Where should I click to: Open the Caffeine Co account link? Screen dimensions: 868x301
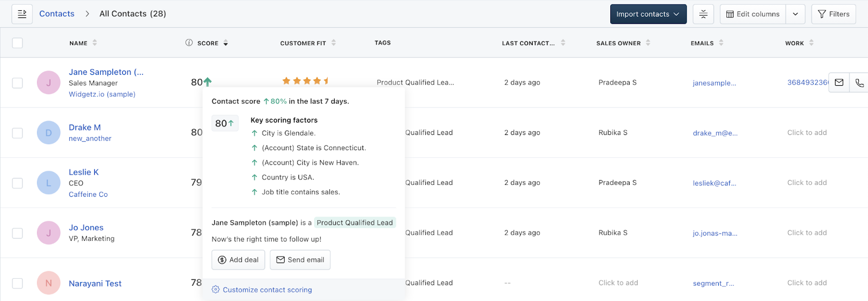point(88,194)
